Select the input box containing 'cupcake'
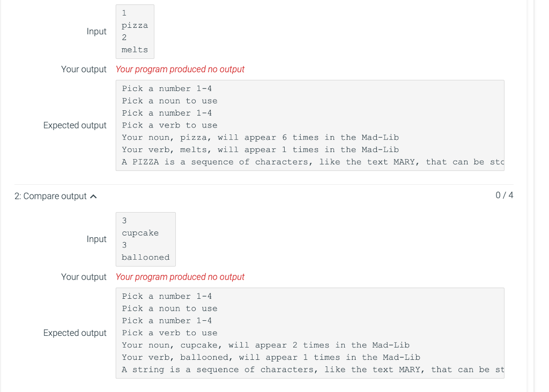This screenshot has height=392, width=549. click(x=145, y=239)
